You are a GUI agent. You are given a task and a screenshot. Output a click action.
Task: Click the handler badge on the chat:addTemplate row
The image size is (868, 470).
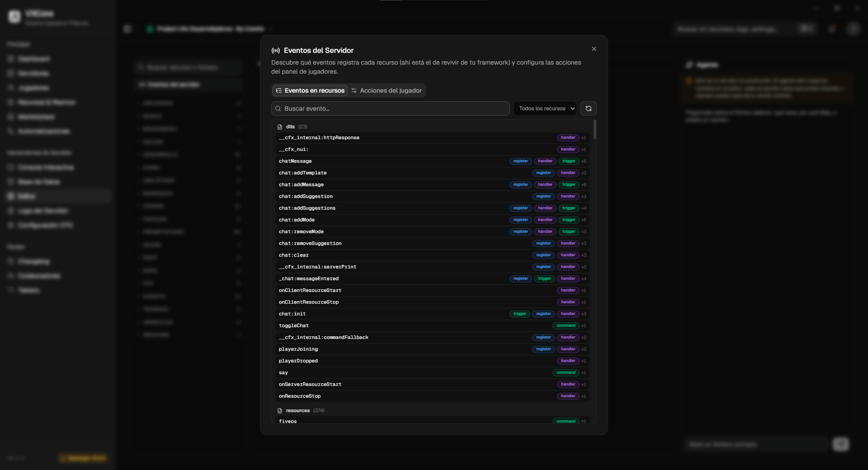568,173
